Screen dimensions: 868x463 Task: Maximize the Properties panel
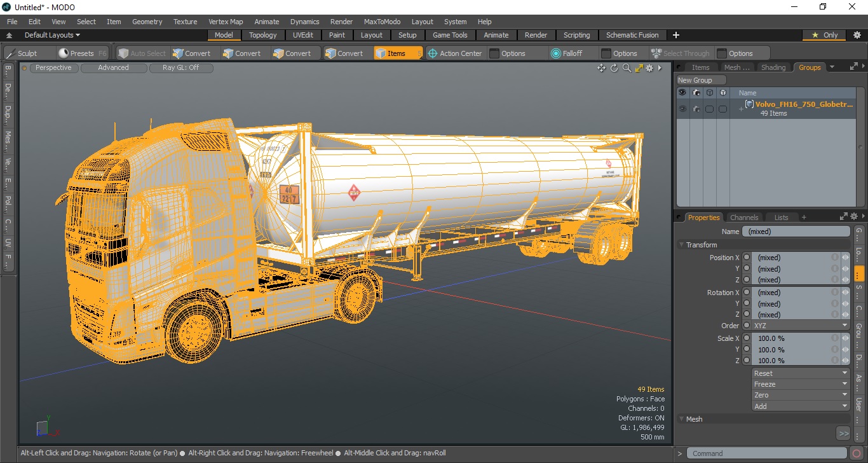[x=844, y=217]
